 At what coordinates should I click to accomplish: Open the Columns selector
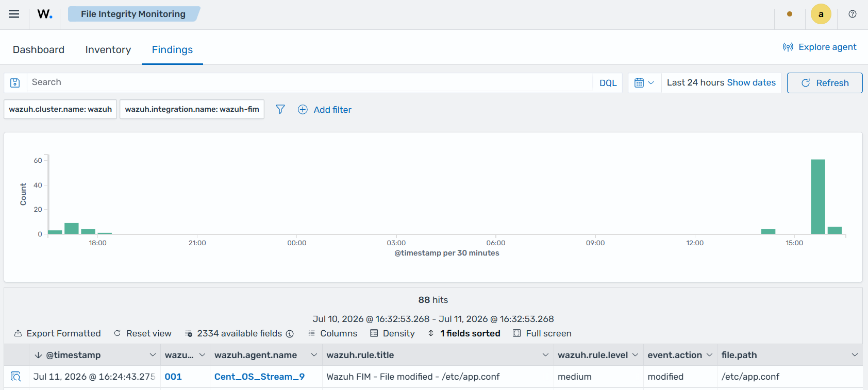click(332, 333)
